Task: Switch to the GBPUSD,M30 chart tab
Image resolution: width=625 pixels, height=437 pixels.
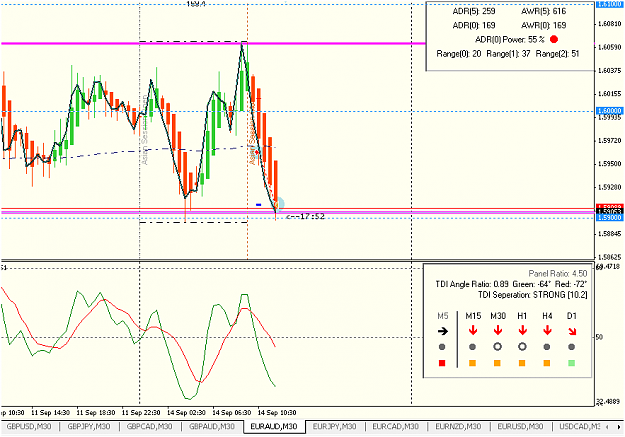Action: [29, 426]
